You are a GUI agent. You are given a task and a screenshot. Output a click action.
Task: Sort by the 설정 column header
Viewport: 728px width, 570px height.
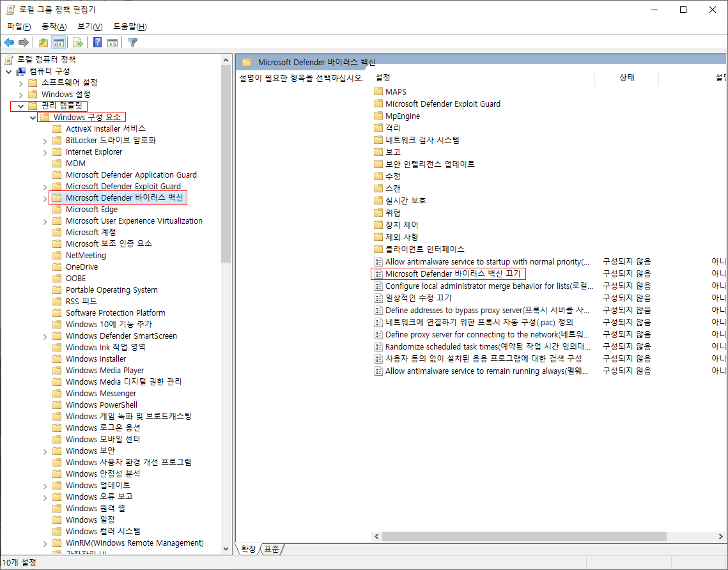(x=483, y=77)
